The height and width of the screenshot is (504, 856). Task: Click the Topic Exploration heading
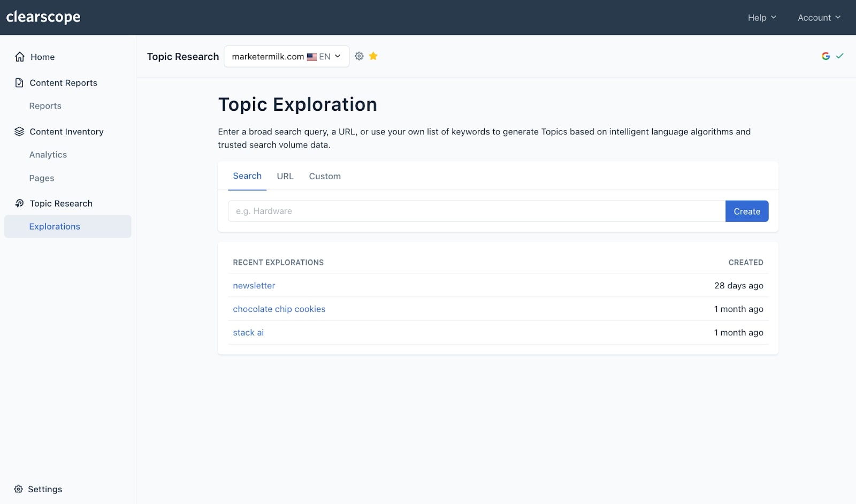pos(297,104)
